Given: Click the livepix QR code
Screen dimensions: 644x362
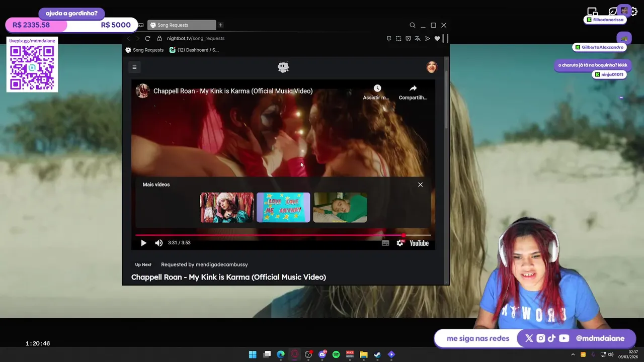Looking at the screenshot, I should pos(32,68).
